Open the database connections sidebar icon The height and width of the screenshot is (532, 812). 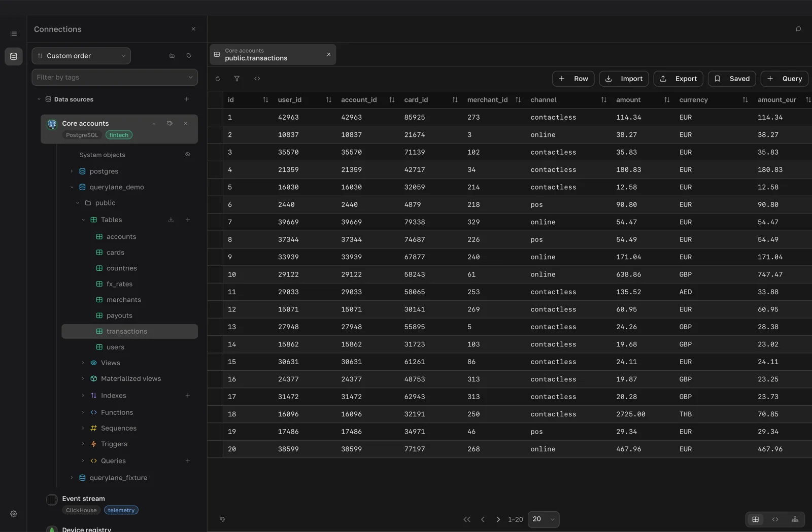14,56
